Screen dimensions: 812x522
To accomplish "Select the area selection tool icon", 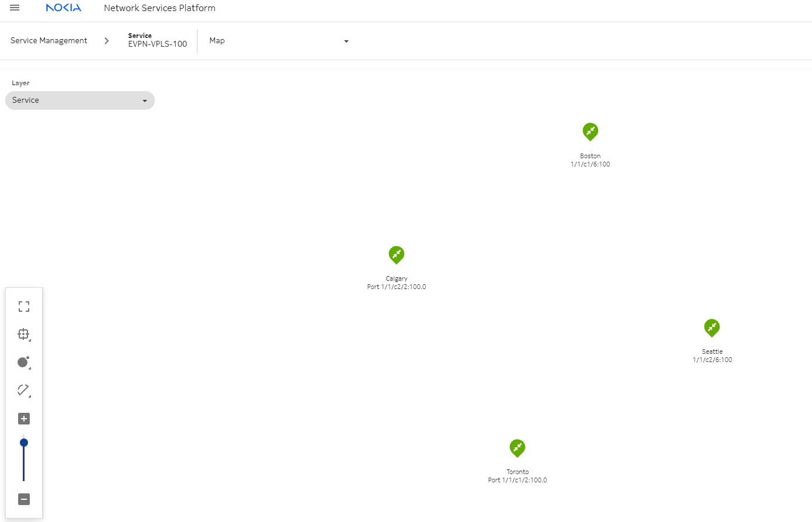I will point(24,335).
